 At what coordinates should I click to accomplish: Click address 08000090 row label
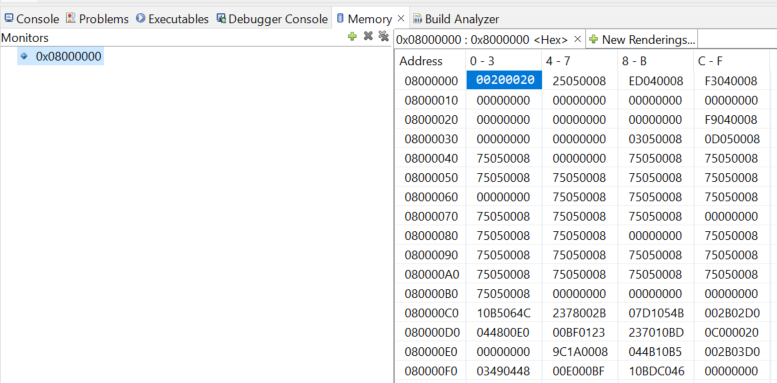pos(431,255)
